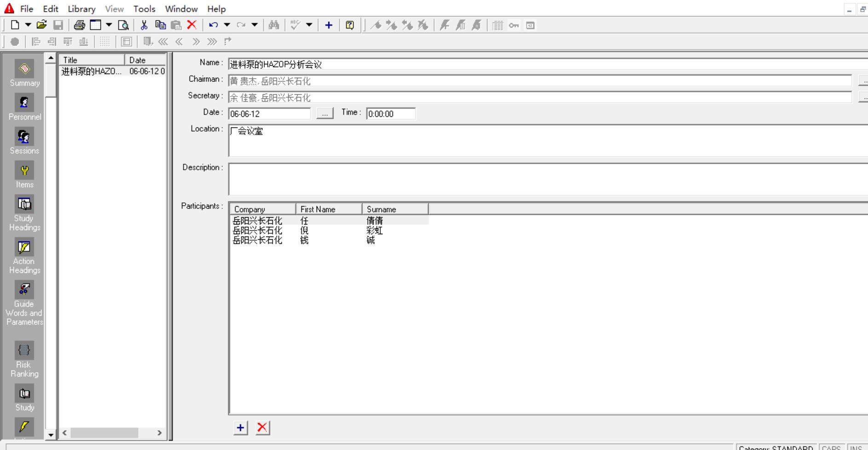Viewport: 868px width, 450px height.
Task: Copy using the two-pages icon
Action: pos(160,25)
